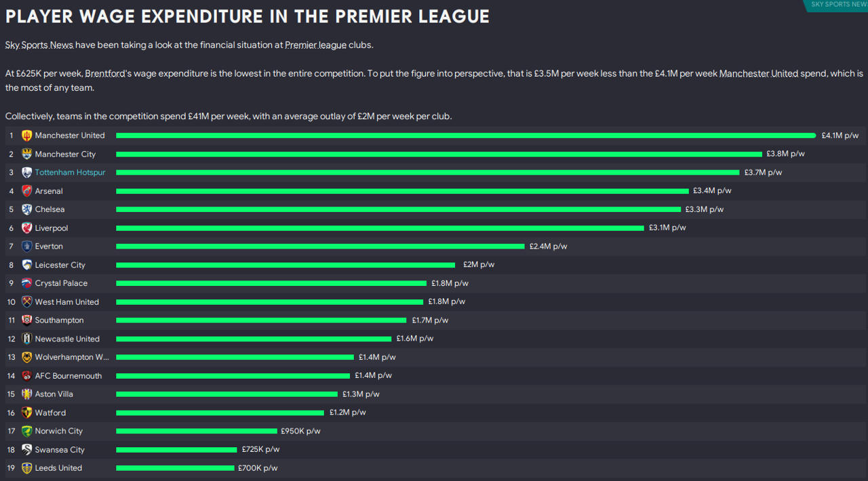Click the Crystal Palace club badge

[x=27, y=283]
